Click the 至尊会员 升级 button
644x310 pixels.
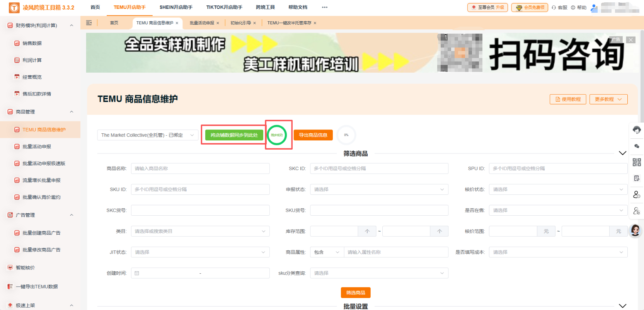pyautogui.click(x=487, y=7)
